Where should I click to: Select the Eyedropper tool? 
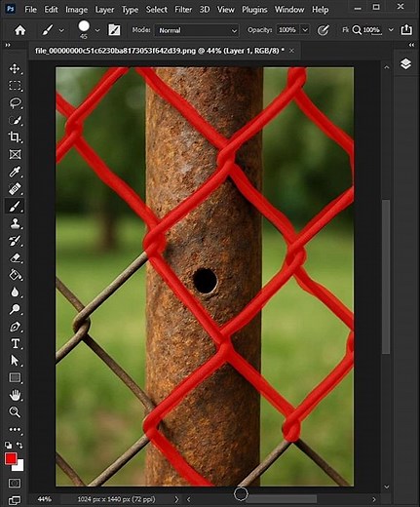[x=15, y=172]
